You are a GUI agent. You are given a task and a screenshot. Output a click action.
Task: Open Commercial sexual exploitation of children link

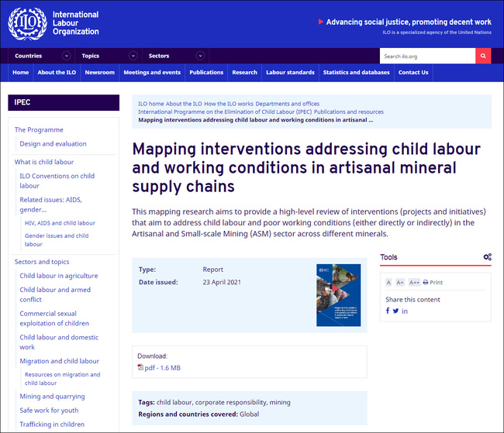click(x=54, y=318)
